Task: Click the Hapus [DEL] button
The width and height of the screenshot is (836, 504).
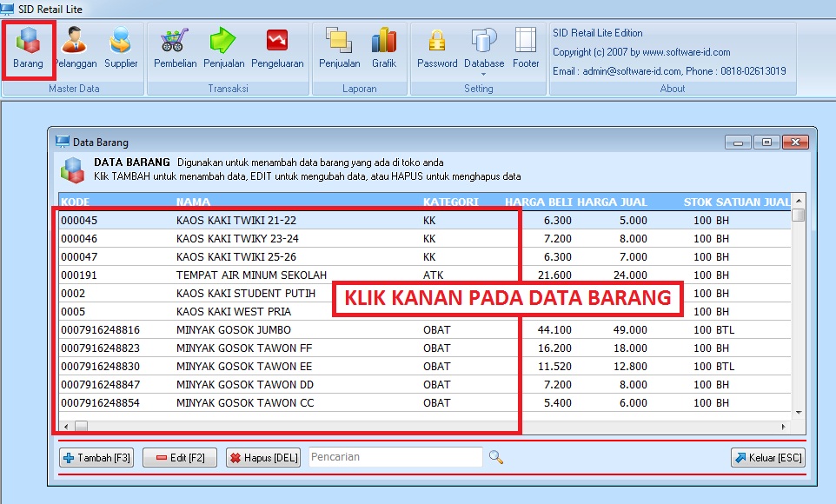Action: 262,458
